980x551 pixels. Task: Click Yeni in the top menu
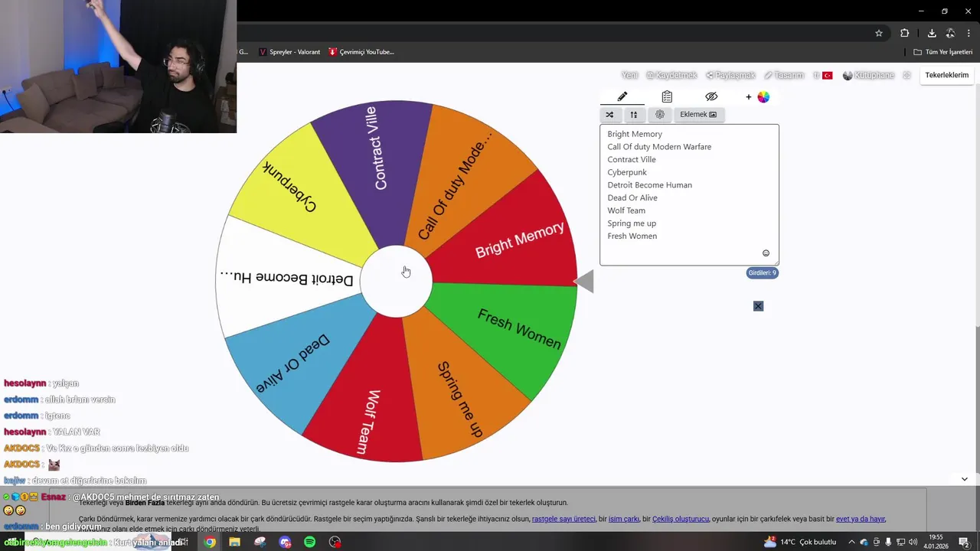(629, 75)
